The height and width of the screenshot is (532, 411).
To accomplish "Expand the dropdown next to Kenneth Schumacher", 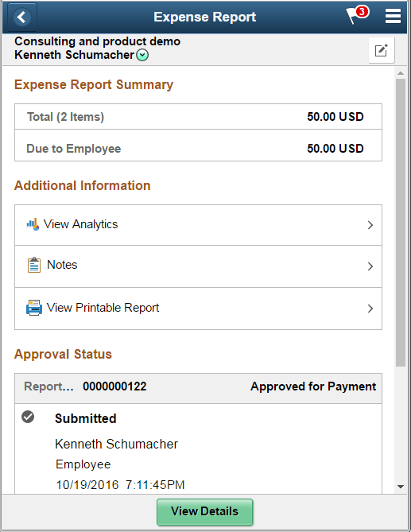I will [x=142, y=55].
